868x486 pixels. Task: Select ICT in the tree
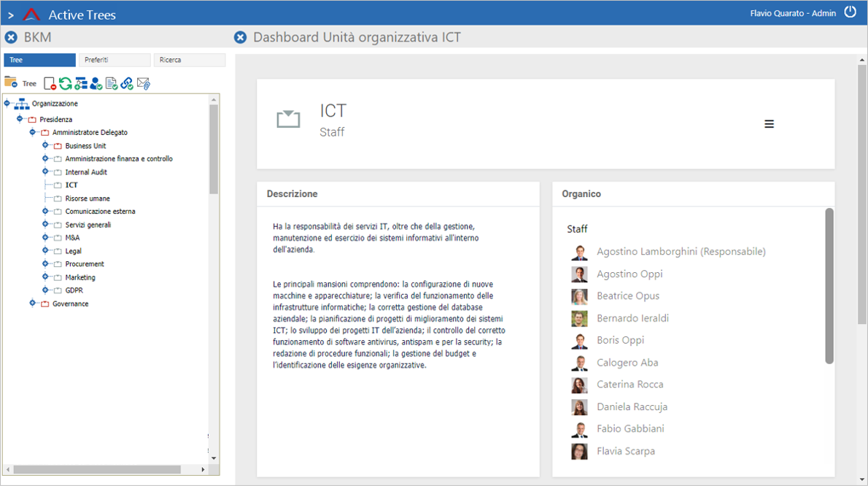click(71, 185)
